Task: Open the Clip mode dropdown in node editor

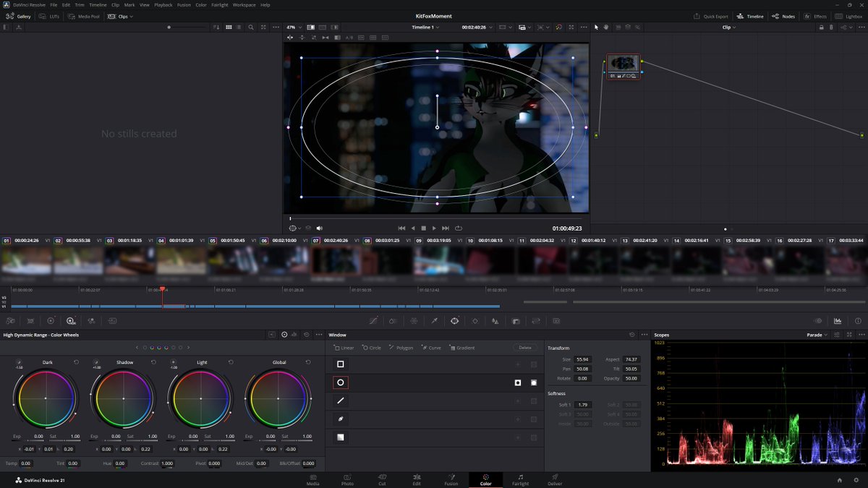Action: [x=729, y=27]
